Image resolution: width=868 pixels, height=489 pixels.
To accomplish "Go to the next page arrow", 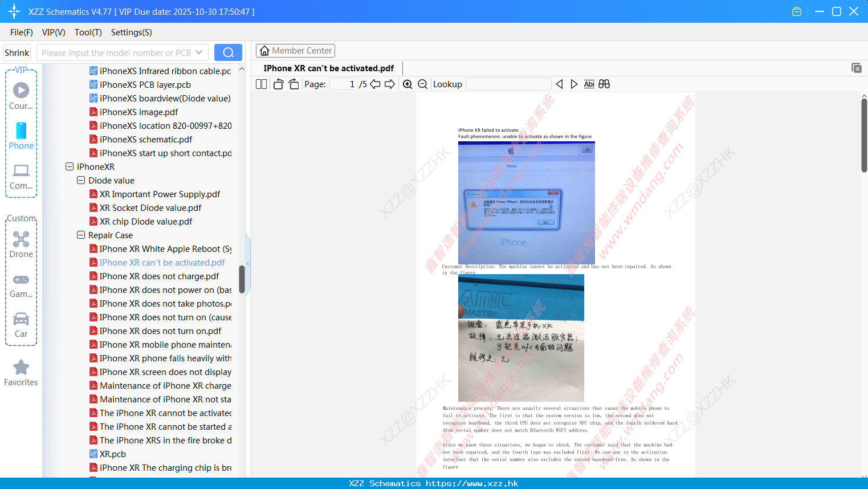I will pos(390,84).
